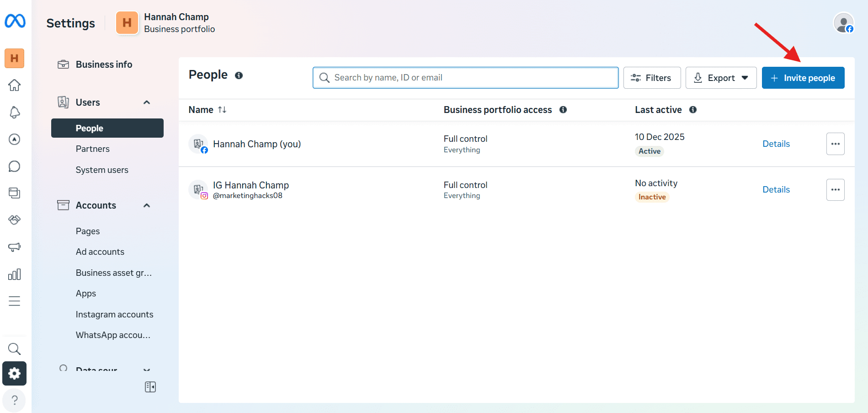Collapse the Accounts section chevron
Screen dimensions: 868x413
(x=146, y=205)
